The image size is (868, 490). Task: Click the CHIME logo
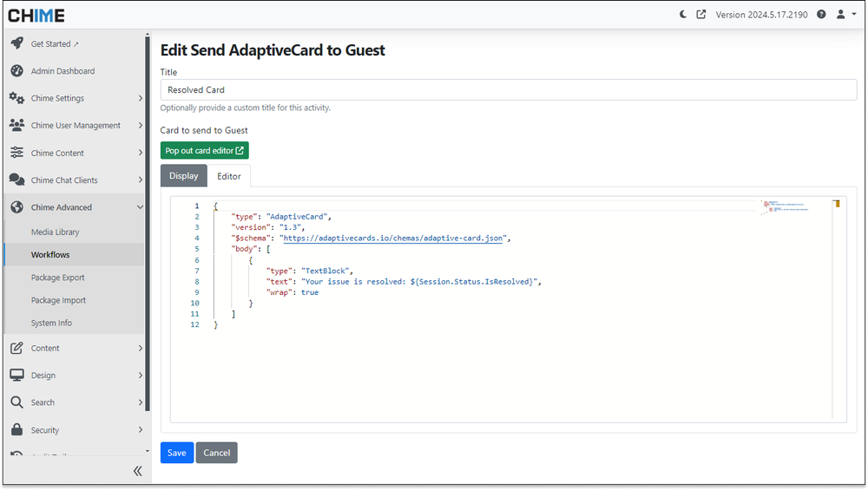coord(36,15)
